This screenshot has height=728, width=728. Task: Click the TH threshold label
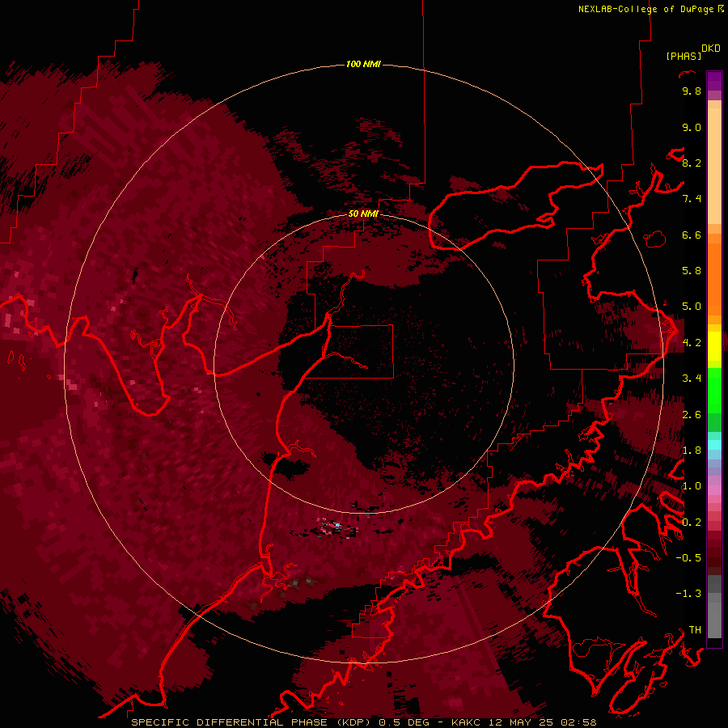(695, 630)
